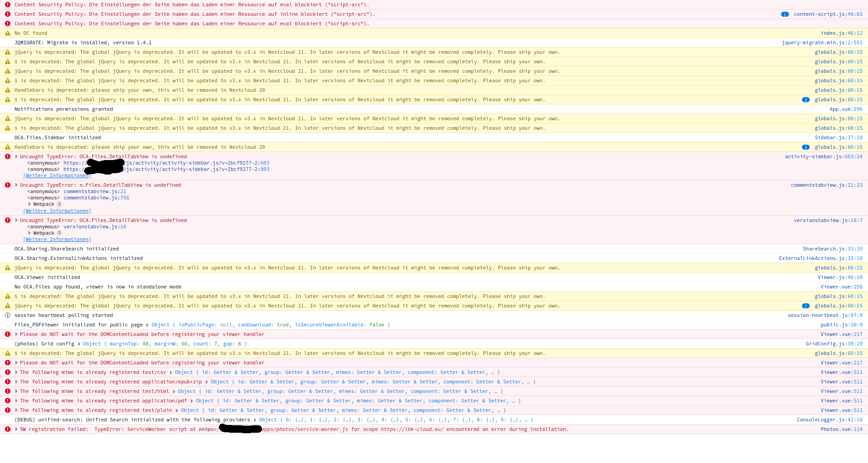Click error icon of text/html mime message

(8, 391)
